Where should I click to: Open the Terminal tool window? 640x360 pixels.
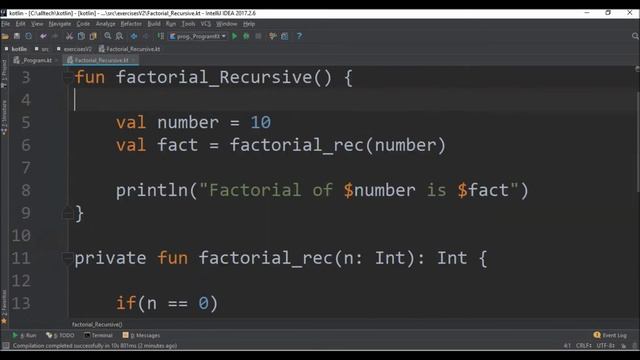click(98, 335)
